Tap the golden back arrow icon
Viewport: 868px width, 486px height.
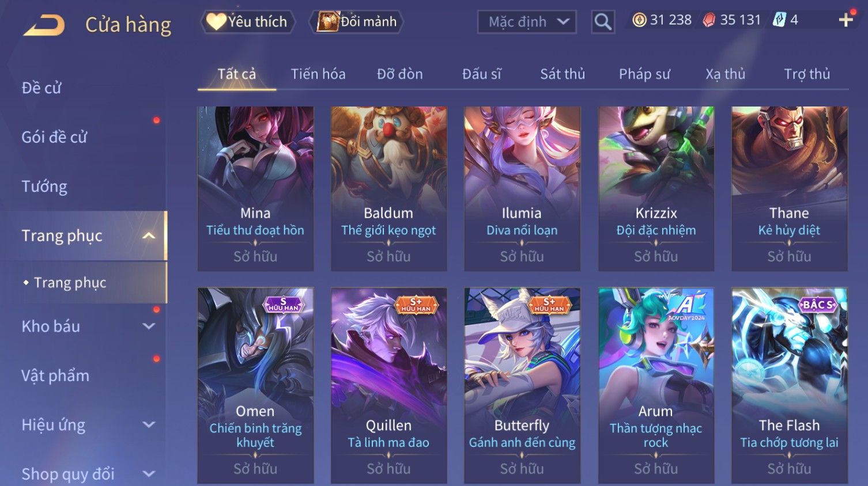point(44,25)
